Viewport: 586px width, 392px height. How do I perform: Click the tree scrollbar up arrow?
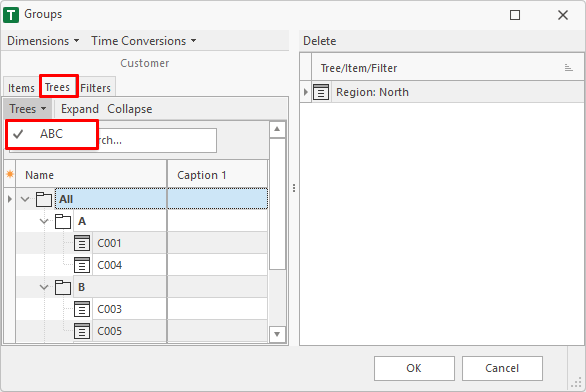tap(277, 129)
